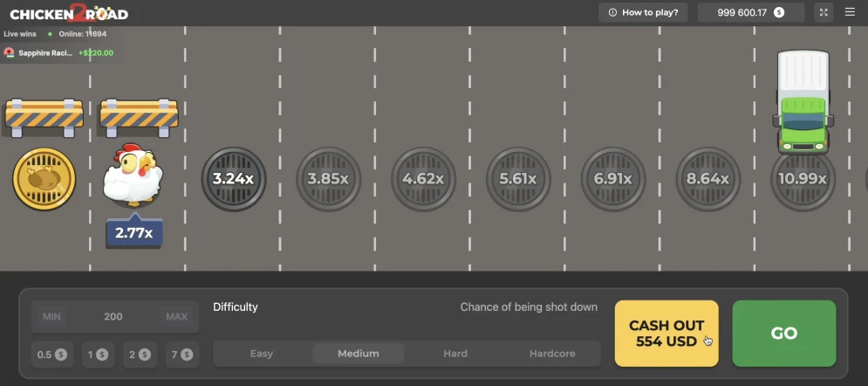
Task: Select Hard difficulty
Action: point(455,354)
